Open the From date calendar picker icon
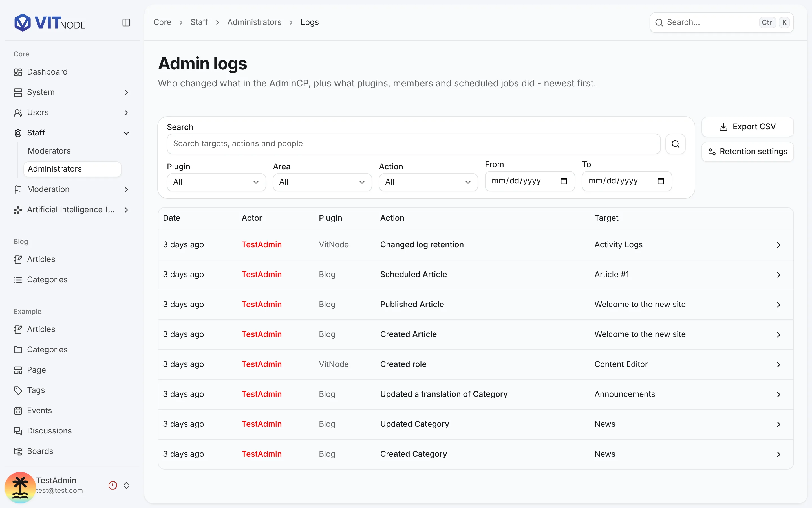Screen dimensions: 812x508 click(564, 181)
